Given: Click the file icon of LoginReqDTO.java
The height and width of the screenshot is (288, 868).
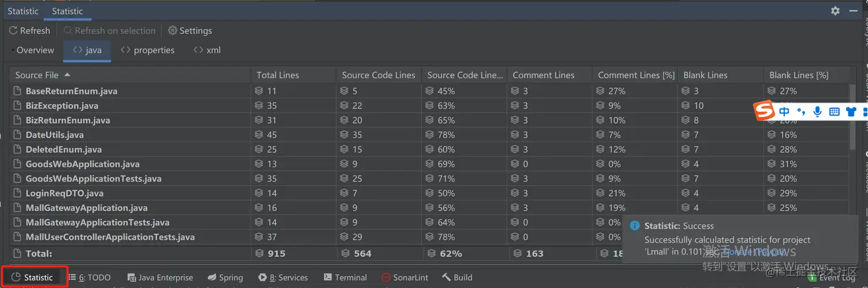Looking at the screenshot, I should 17,193.
